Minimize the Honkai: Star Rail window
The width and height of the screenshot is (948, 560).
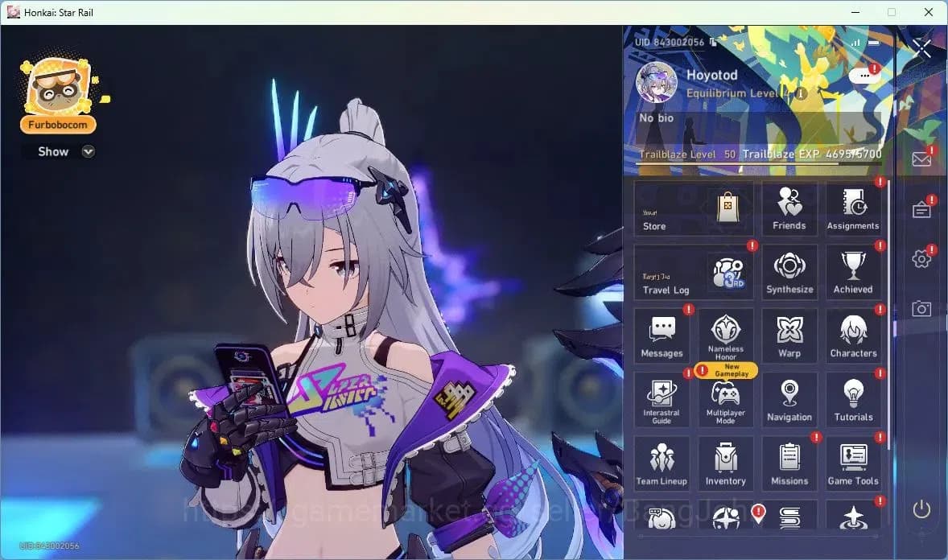coord(855,12)
